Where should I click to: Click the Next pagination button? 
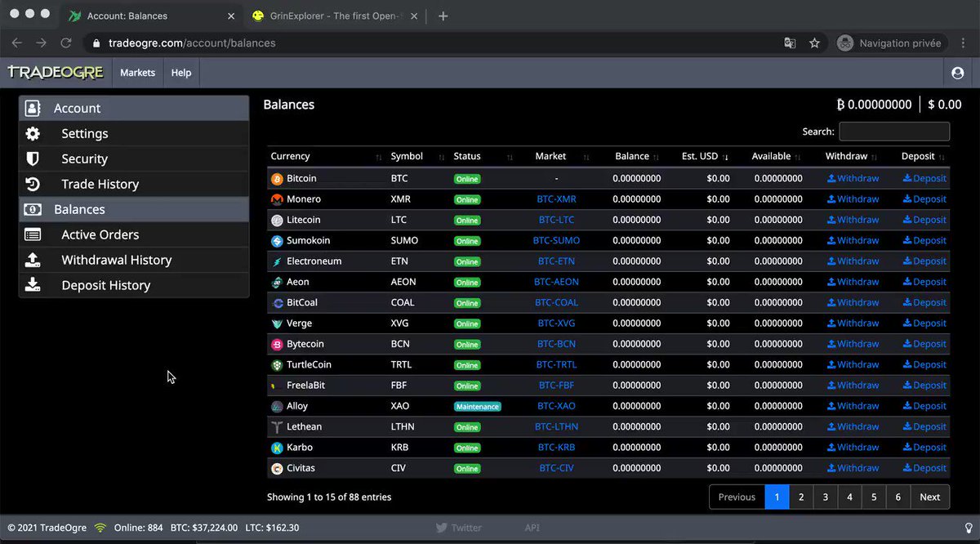(930, 497)
